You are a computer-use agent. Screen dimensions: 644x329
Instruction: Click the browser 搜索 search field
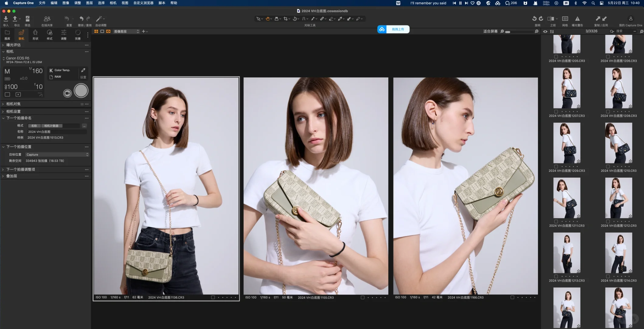coord(623,31)
